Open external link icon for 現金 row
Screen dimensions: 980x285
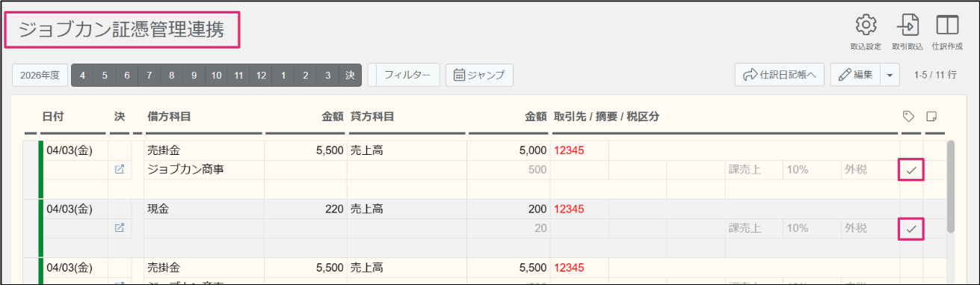pyautogui.click(x=120, y=227)
